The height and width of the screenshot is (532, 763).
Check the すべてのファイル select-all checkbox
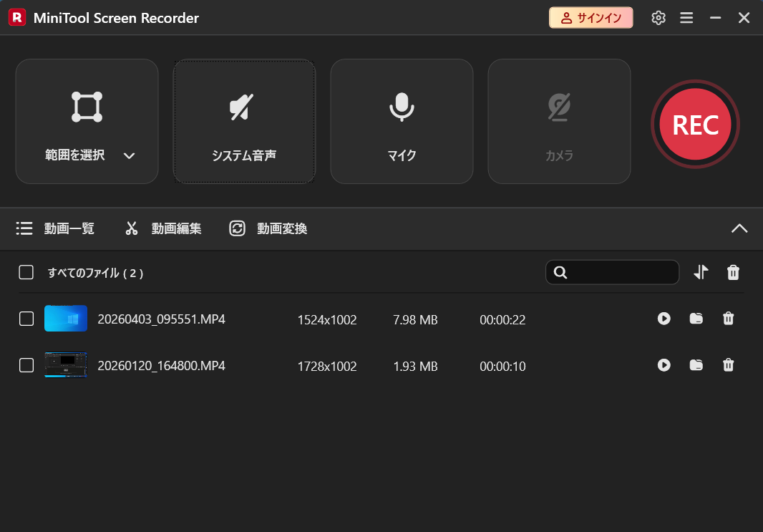point(26,272)
